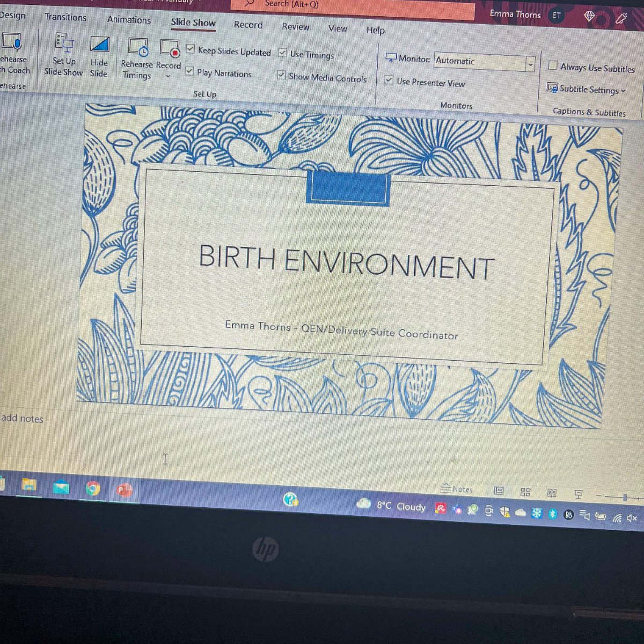Click the Emma Thorns account name
Viewport: 644px width, 644px height.
(x=515, y=14)
